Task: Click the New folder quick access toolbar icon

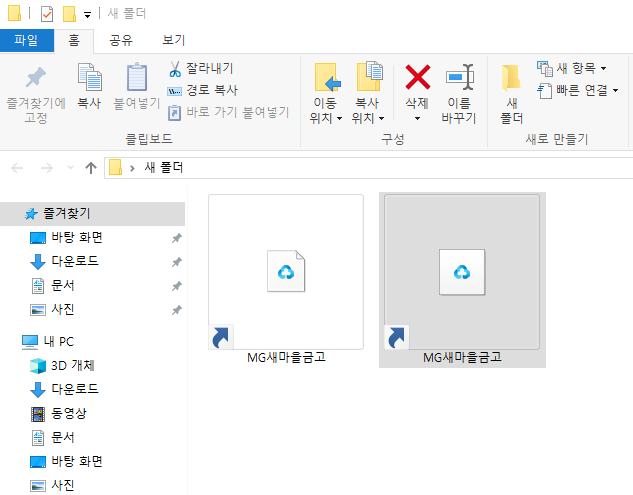Action: point(69,14)
